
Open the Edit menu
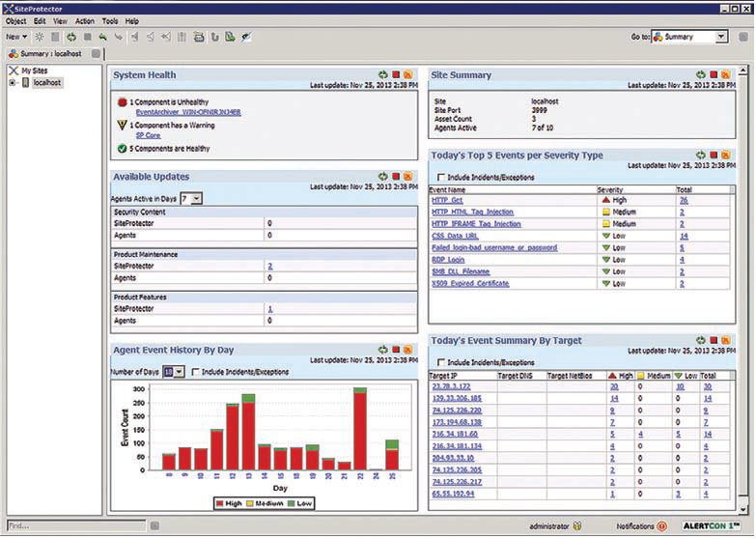click(x=40, y=21)
